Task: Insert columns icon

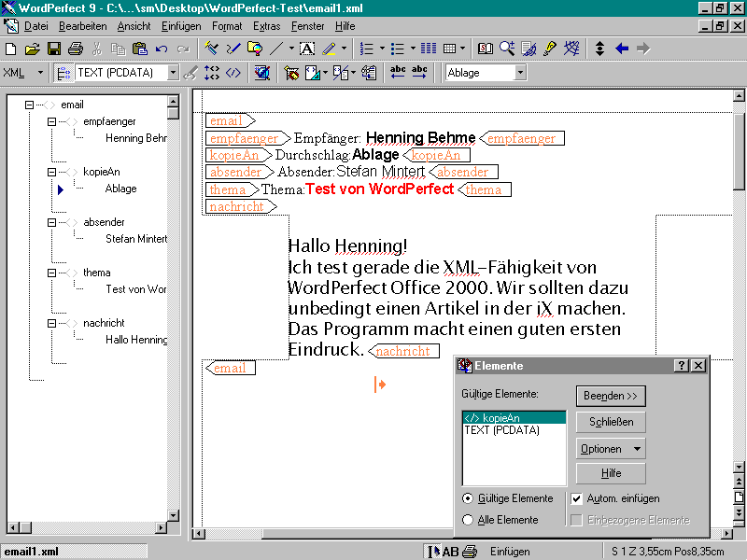Action: coord(429,49)
